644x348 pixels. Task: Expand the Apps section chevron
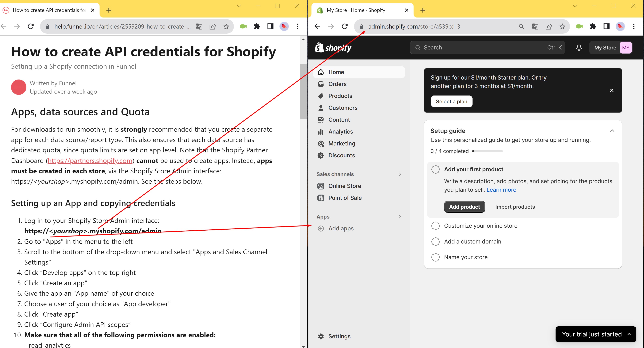pyautogui.click(x=400, y=217)
